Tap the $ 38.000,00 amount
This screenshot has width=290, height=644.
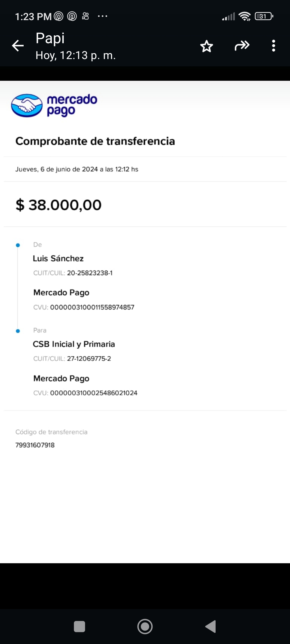59,205
